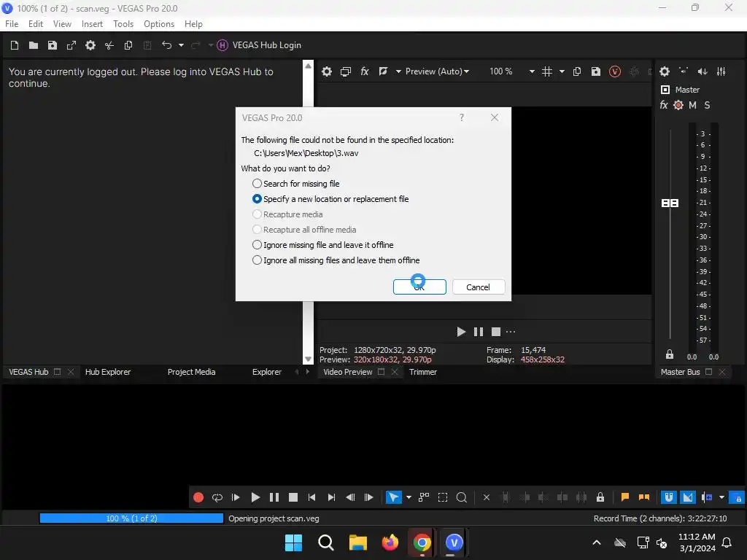This screenshot has width=747, height=560.
Task: Copy selection with the copy icon
Action: tap(128, 45)
